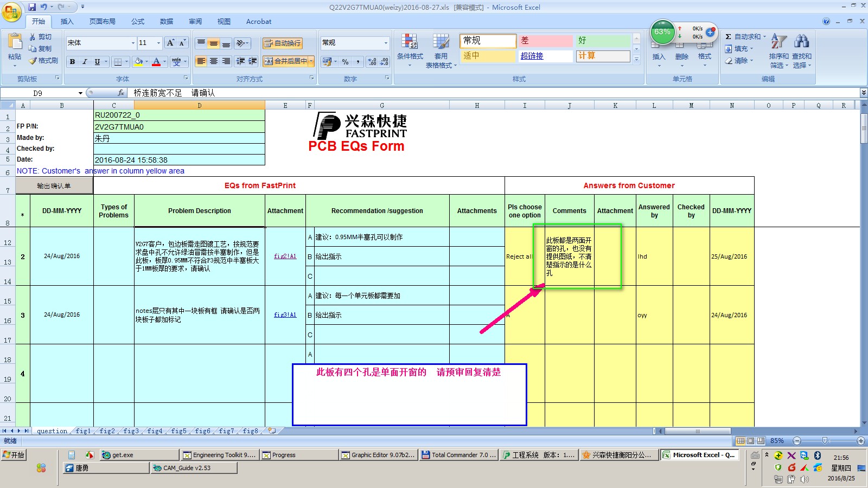Toggle Italic formatting
The width and height of the screenshot is (868, 488).
tap(85, 62)
